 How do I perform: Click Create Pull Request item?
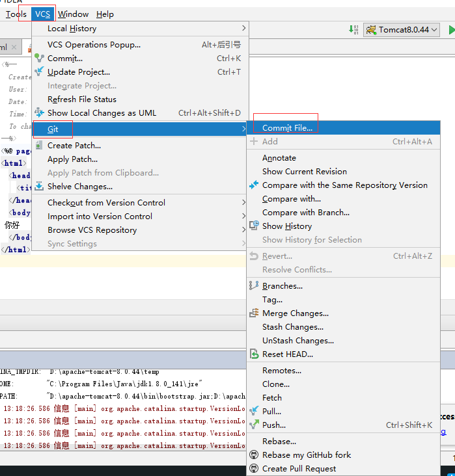point(299,469)
